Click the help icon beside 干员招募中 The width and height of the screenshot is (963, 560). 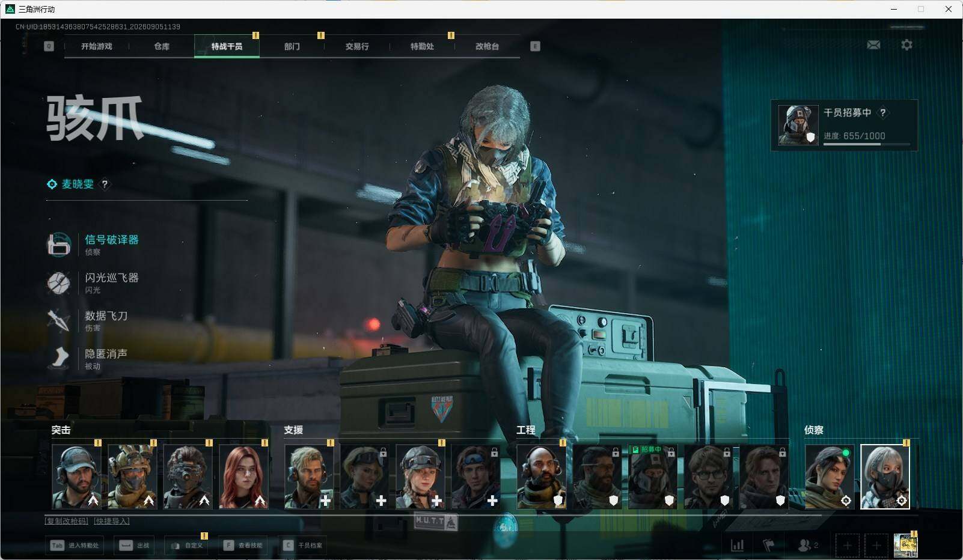[882, 112]
